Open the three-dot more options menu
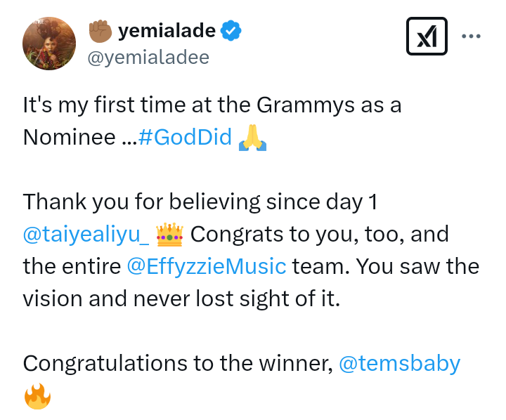This screenshot has height=420, width=506. tap(470, 36)
